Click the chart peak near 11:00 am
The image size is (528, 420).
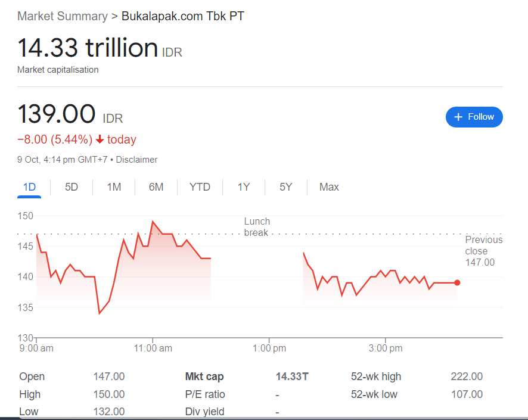[153, 222]
